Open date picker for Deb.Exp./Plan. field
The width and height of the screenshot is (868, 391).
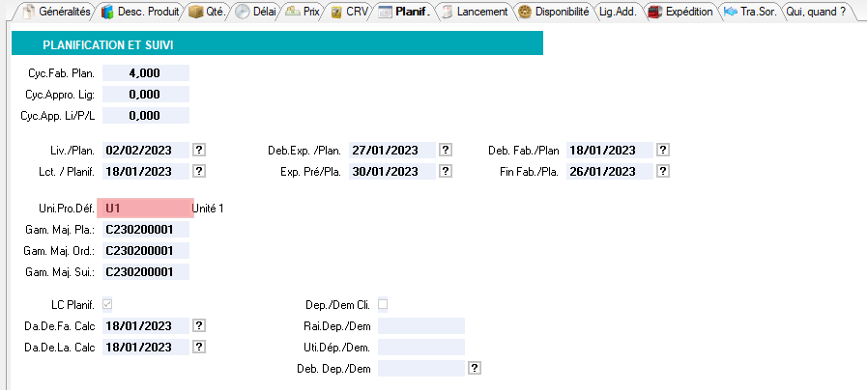(x=446, y=150)
